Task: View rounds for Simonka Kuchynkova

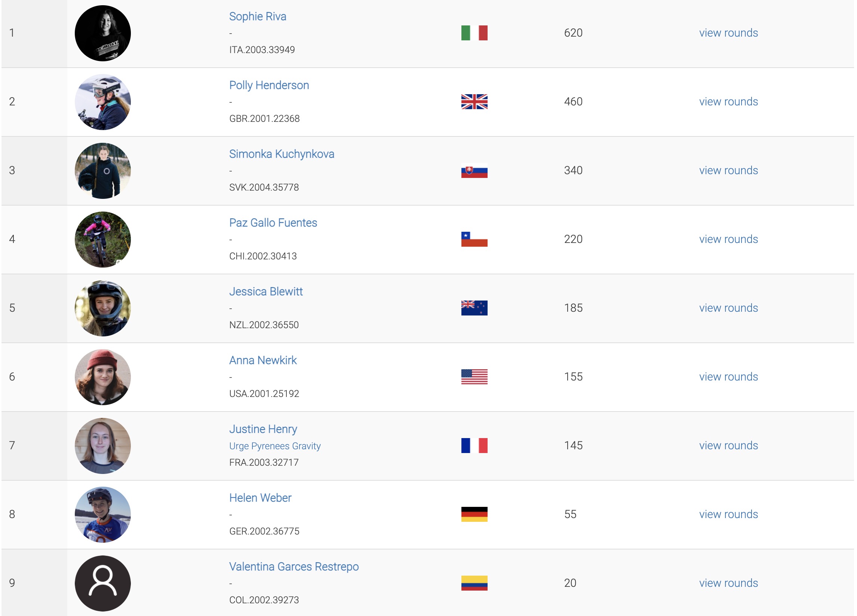Action: pyautogui.click(x=728, y=170)
